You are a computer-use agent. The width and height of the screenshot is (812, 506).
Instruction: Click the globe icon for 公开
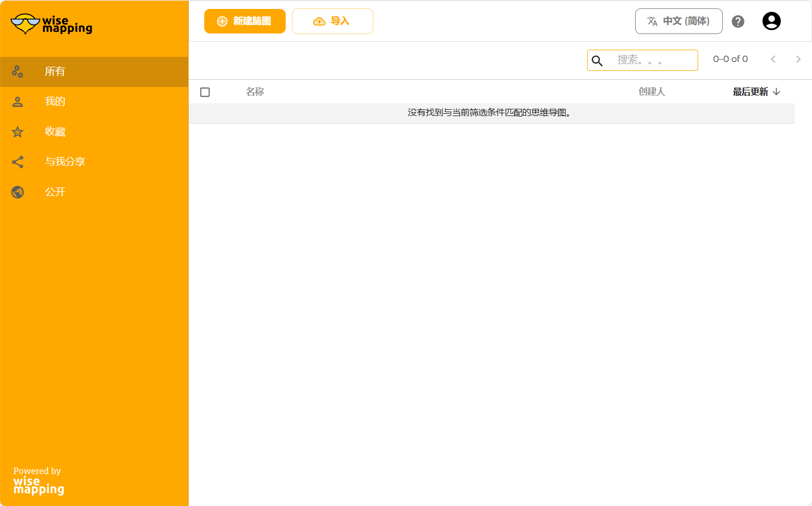coord(18,192)
